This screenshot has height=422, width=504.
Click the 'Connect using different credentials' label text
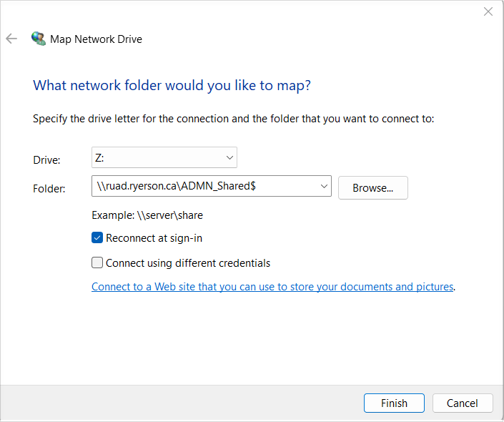pos(188,262)
